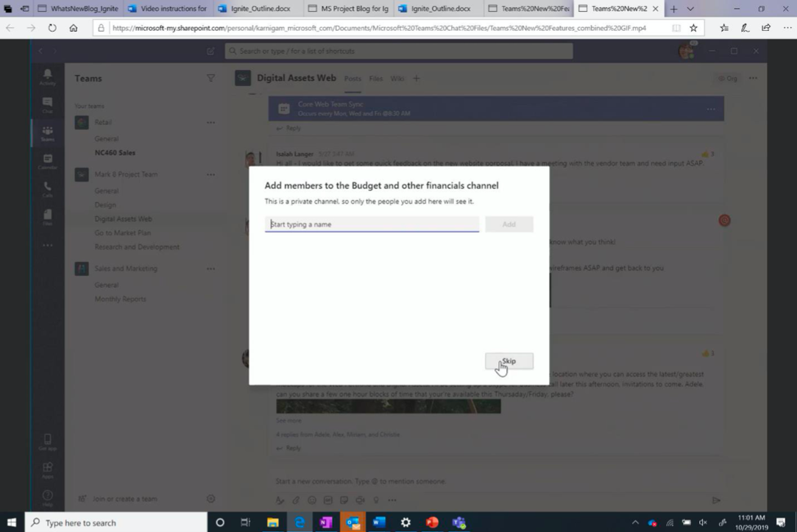This screenshot has width=797, height=532.
Task: Open the Files tab in Digital Assets Web
Action: [375, 78]
